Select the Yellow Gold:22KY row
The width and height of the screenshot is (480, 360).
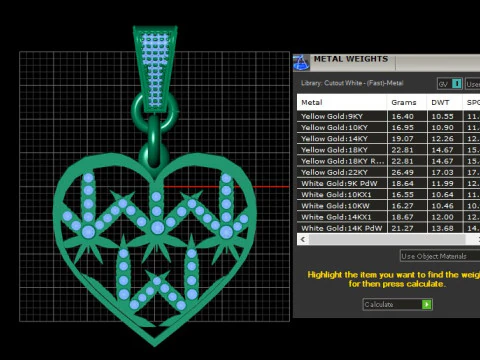(388, 172)
